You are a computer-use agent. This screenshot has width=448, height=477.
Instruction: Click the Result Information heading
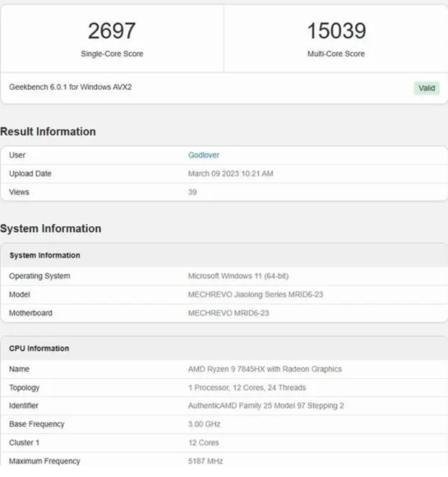click(48, 131)
